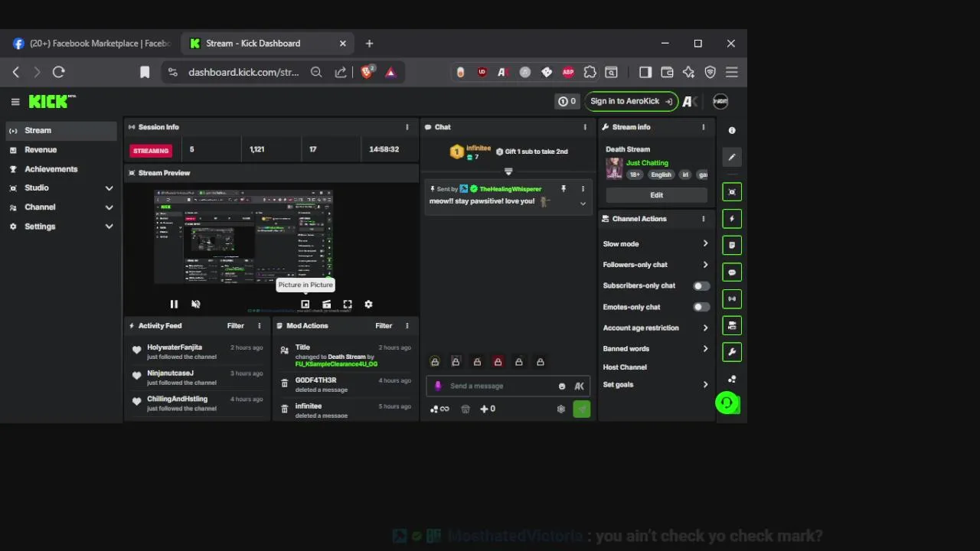Click Host Channel action
This screenshot has width=980, height=551.
coord(625,367)
